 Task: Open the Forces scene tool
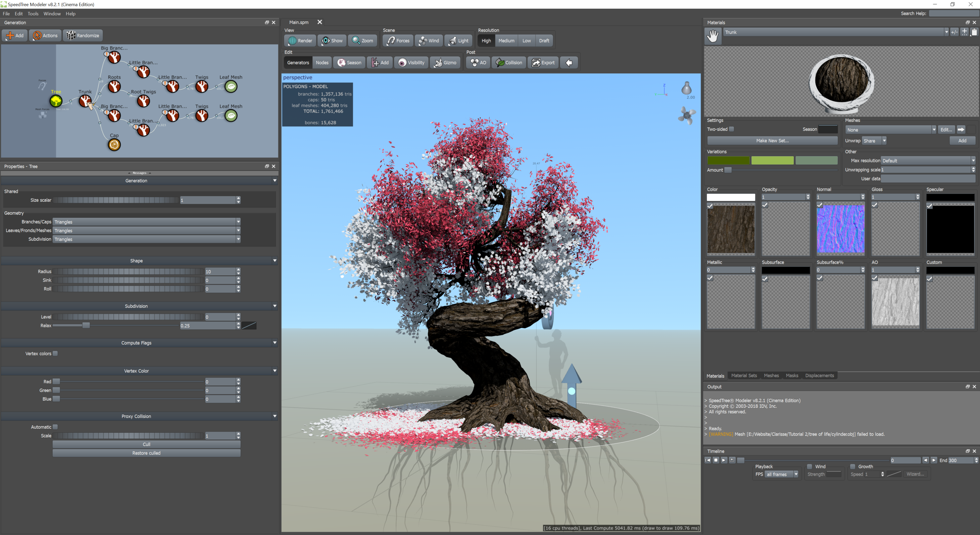point(398,41)
